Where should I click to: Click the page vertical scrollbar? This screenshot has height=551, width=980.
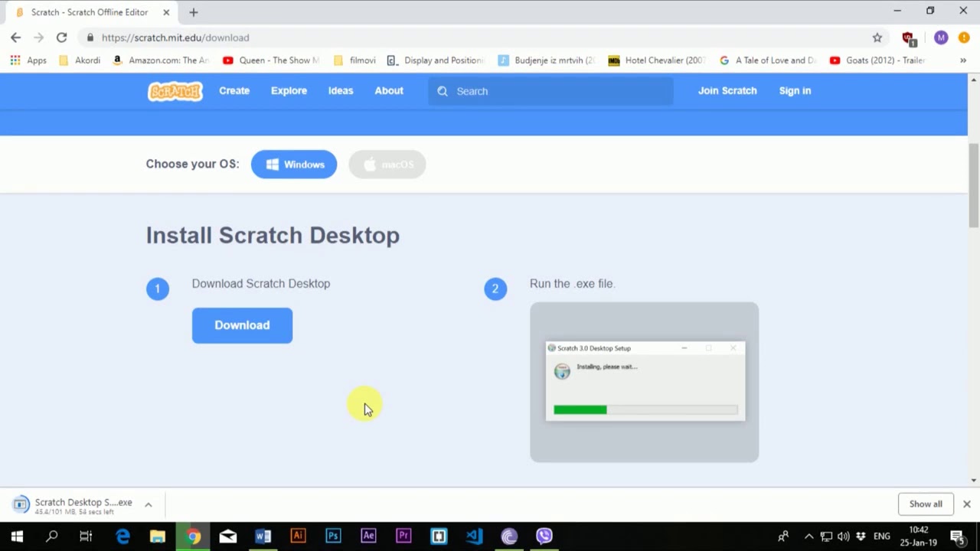tap(974, 185)
